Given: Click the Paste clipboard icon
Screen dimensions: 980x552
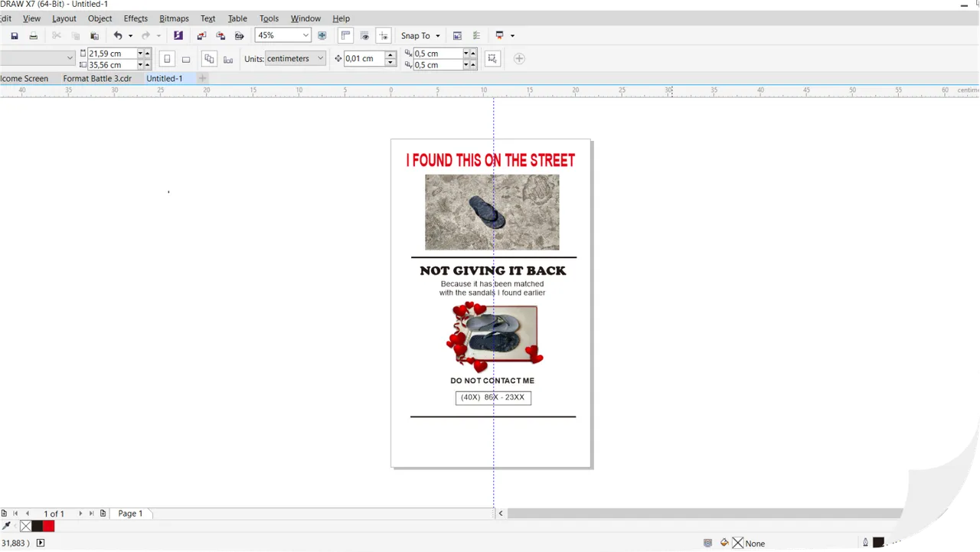Looking at the screenshot, I should [95, 36].
